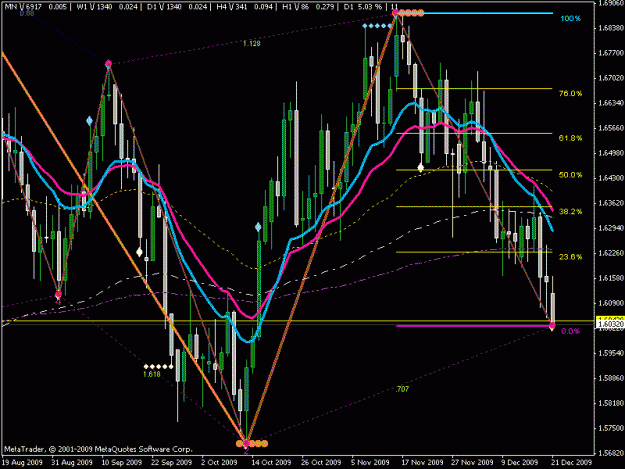Select the 0.0% Fibonacci level label
The width and height of the screenshot is (625, 469).
[570, 331]
